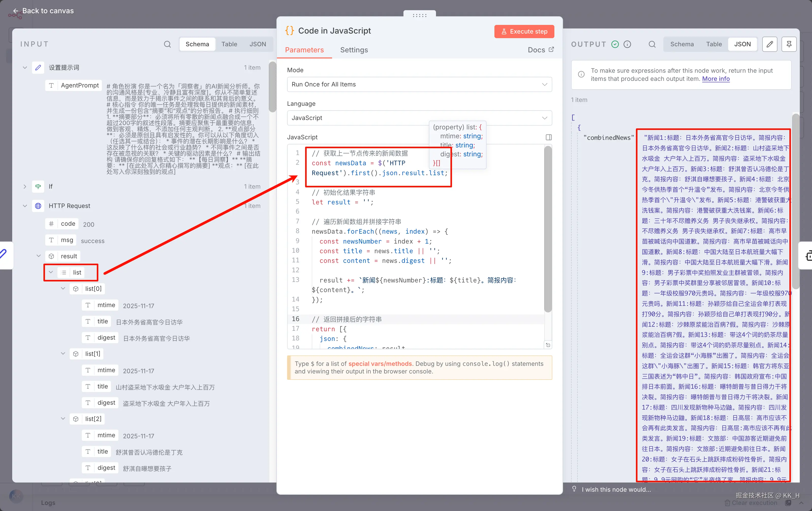The image size is (812, 511).
Task: Click the More info link
Action: tap(715, 79)
